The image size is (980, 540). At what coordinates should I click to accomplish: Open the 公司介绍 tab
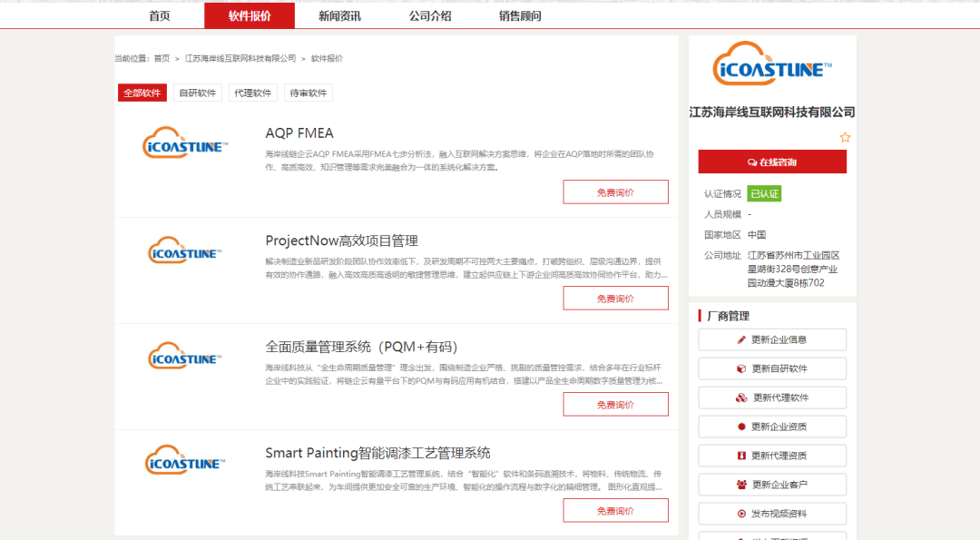pos(430,15)
